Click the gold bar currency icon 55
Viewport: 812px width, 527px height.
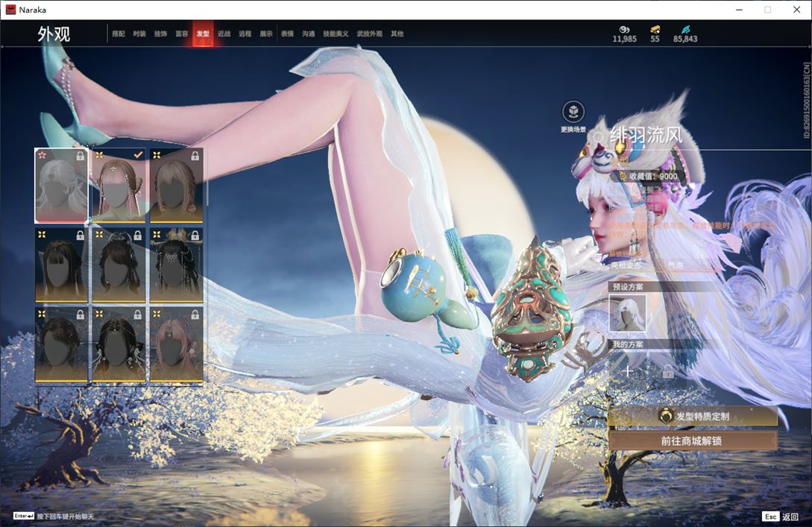click(655, 30)
